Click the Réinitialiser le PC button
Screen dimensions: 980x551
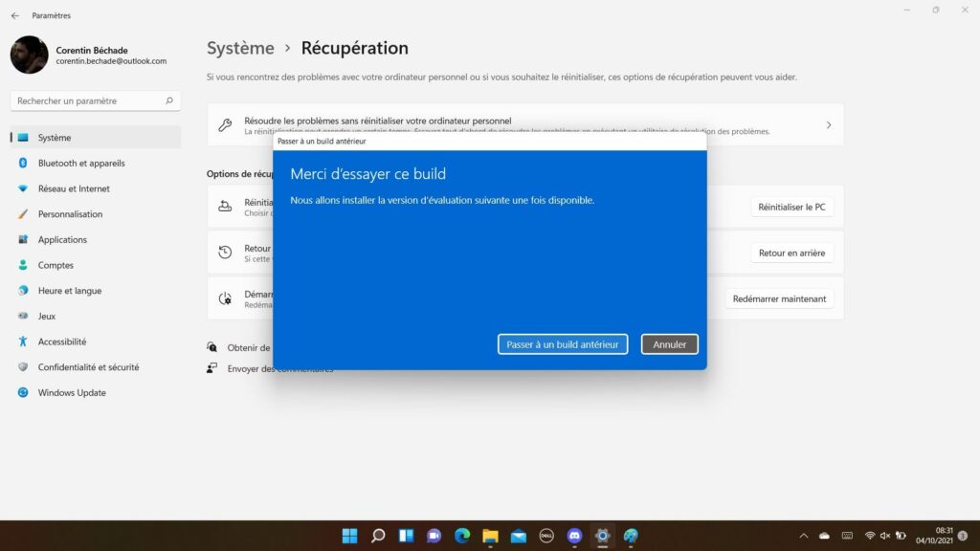pyautogui.click(x=791, y=207)
